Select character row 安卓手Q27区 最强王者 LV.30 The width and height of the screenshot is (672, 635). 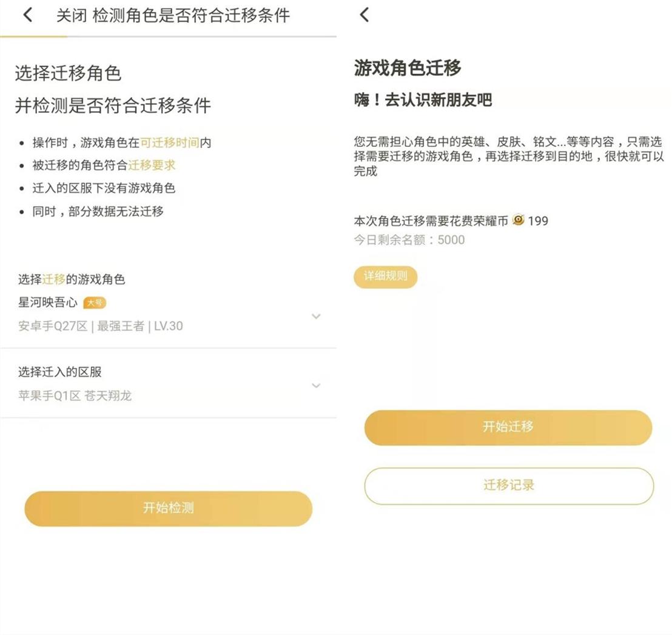coord(101,326)
